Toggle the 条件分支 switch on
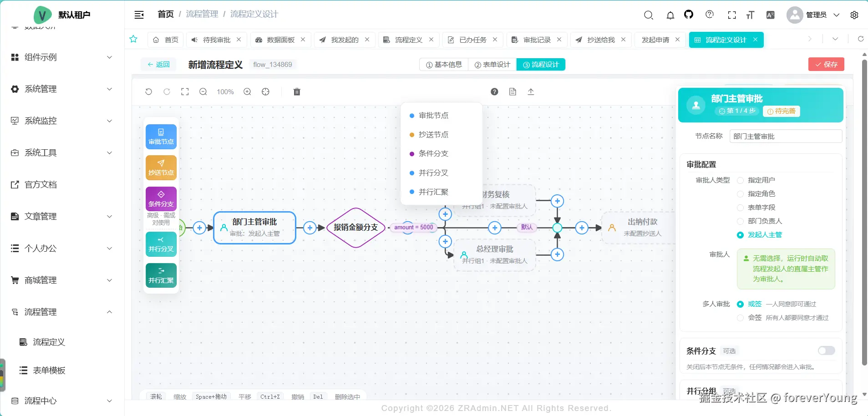 click(826, 350)
